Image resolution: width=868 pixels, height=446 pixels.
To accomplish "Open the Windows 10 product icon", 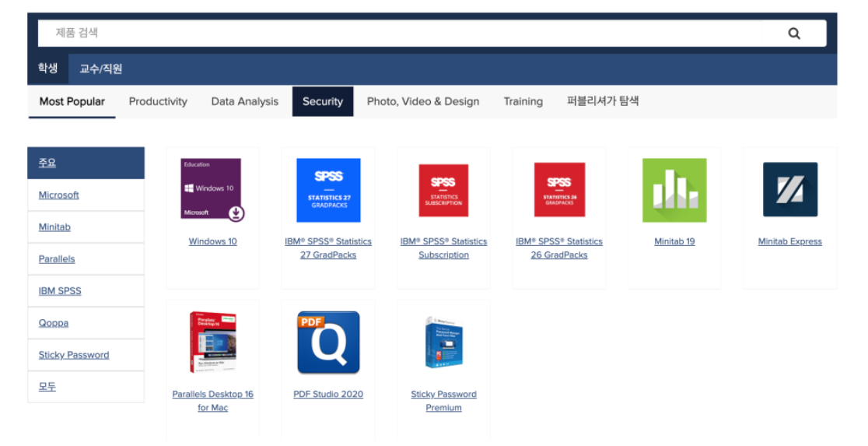I will 212,189.
